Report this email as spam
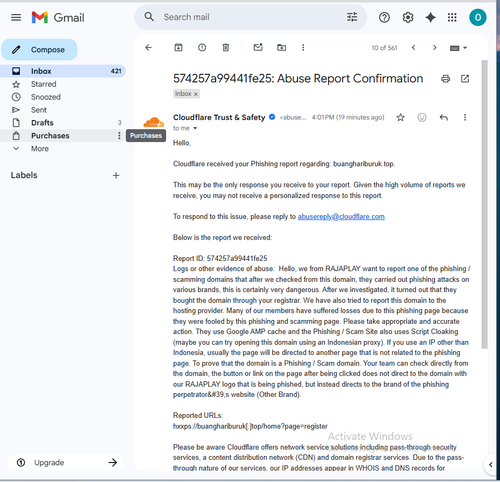This screenshot has width=500, height=482. 202,48
